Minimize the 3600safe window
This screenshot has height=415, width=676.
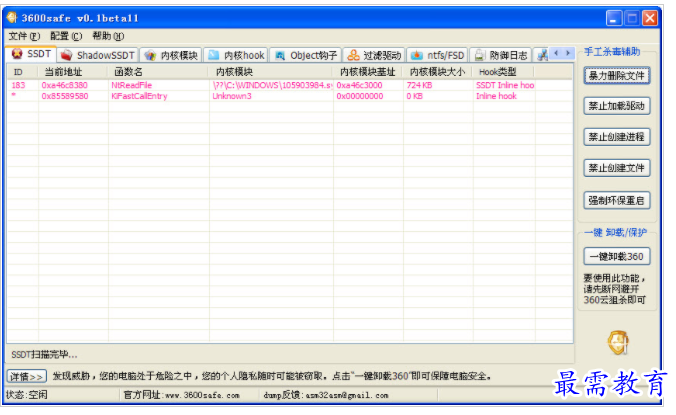click(614, 18)
